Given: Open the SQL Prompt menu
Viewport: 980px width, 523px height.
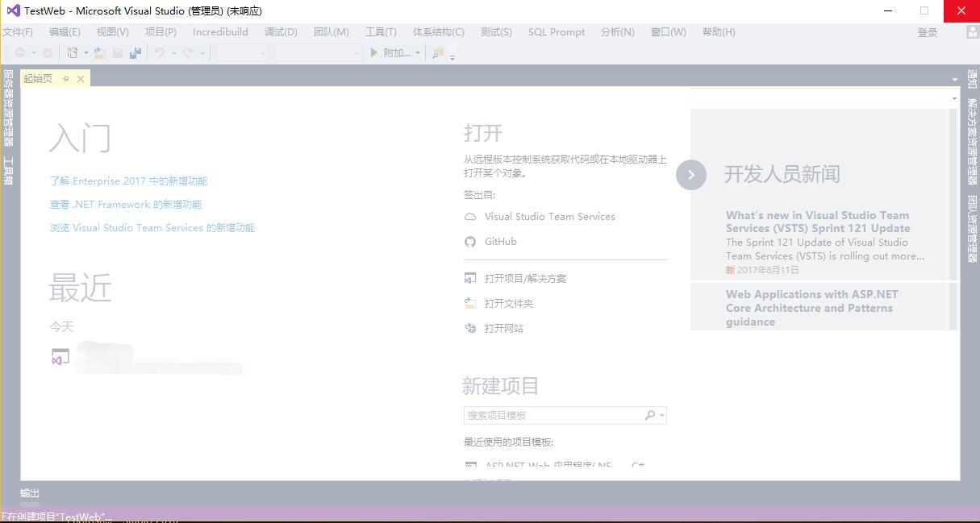Looking at the screenshot, I should [x=557, y=32].
